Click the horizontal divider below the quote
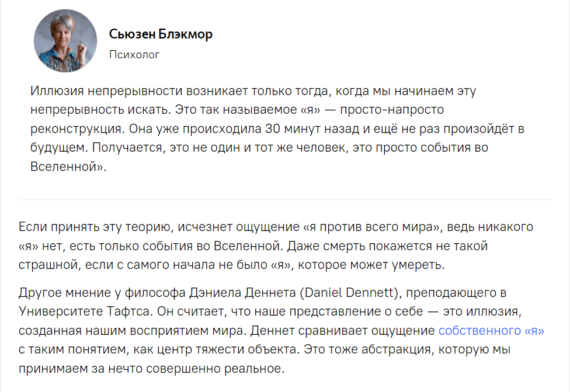This screenshot has height=392, width=570. coord(285,199)
